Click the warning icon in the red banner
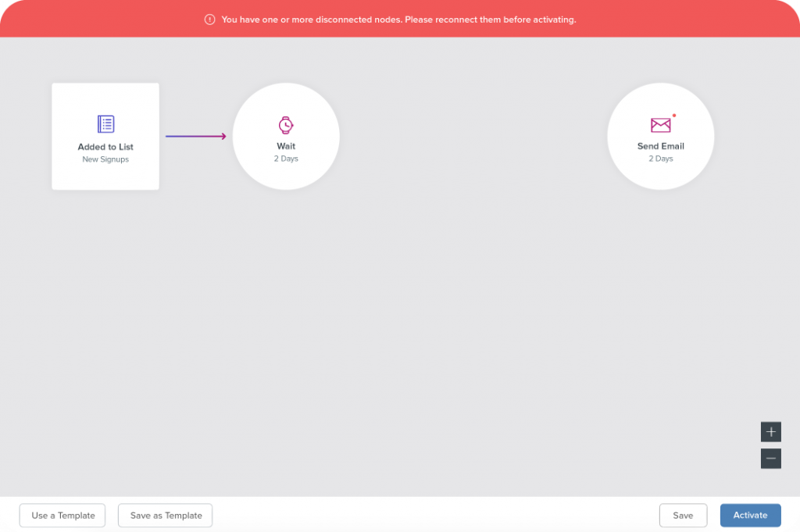This screenshot has height=532, width=800. point(209,20)
